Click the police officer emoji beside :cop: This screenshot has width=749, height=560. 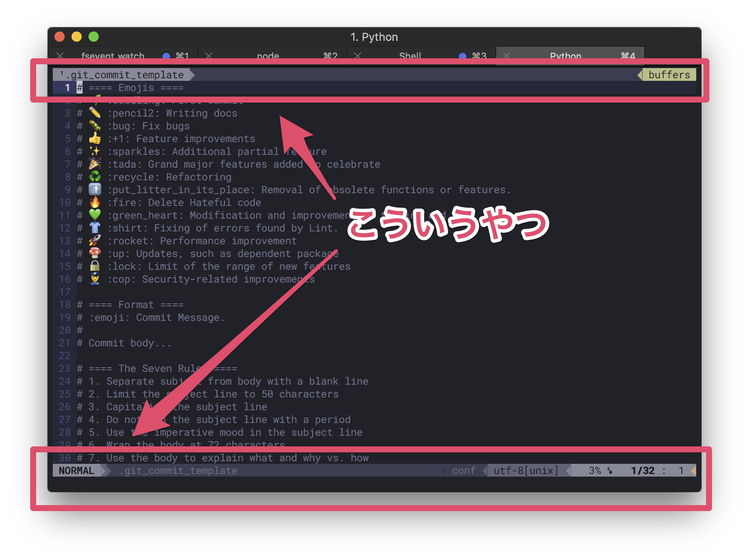pos(95,279)
